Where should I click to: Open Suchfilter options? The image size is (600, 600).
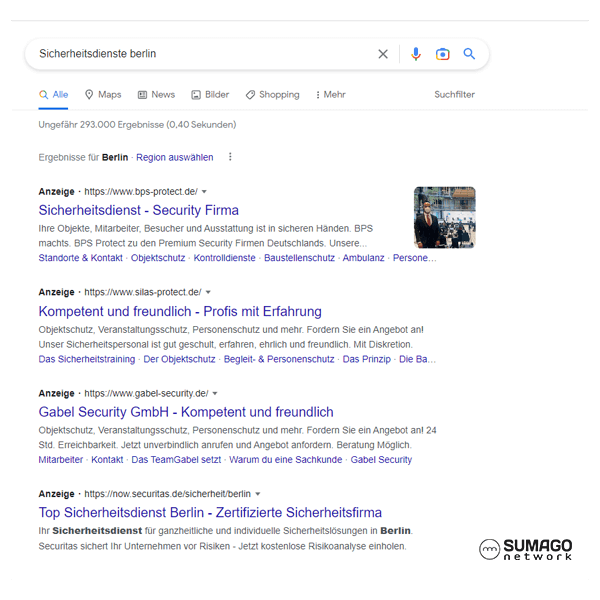[x=454, y=95]
